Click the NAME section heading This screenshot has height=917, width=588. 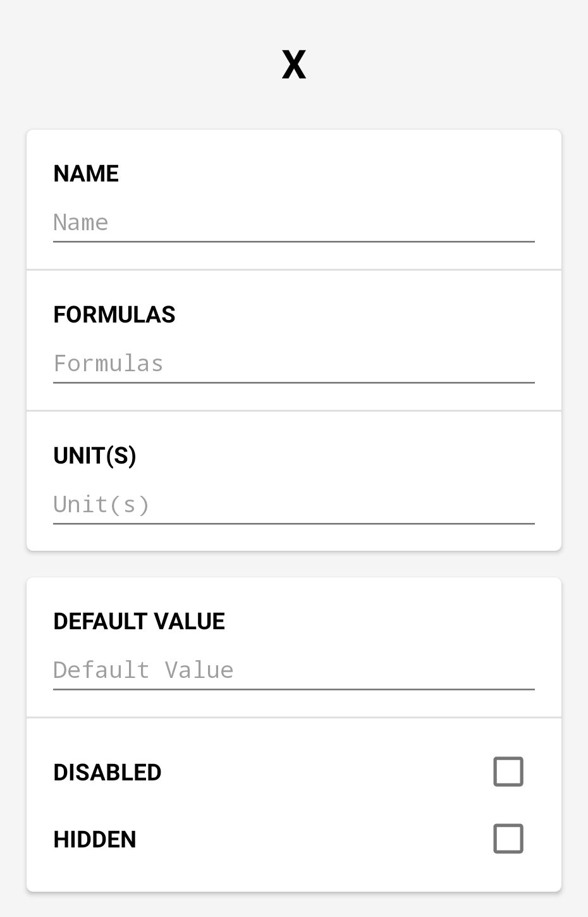(x=86, y=174)
